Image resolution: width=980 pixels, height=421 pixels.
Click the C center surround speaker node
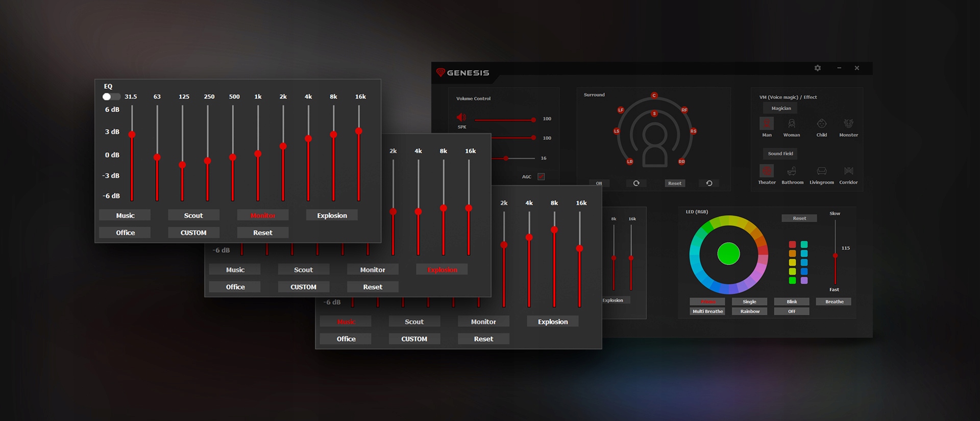click(x=654, y=96)
